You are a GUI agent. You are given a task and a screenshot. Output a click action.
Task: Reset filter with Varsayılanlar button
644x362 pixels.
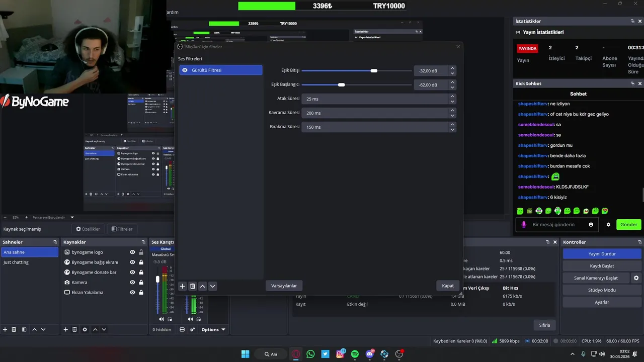click(x=284, y=286)
